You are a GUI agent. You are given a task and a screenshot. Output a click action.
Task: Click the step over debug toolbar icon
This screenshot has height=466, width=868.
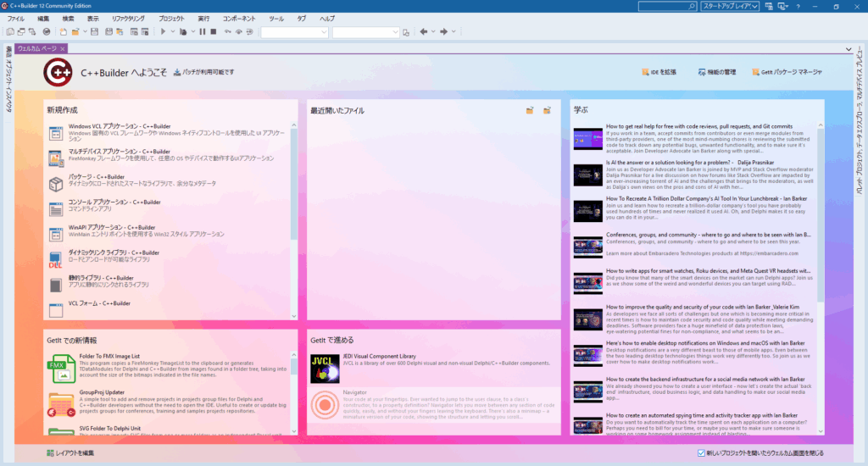click(238, 31)
